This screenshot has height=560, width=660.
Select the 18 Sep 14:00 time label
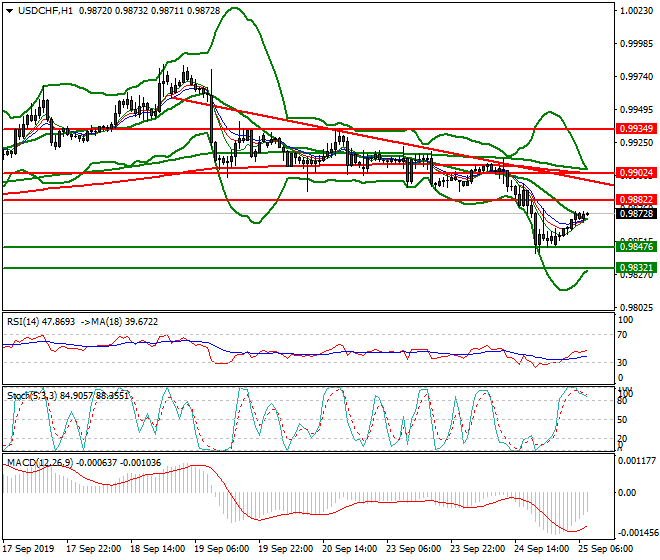(157, 549)
